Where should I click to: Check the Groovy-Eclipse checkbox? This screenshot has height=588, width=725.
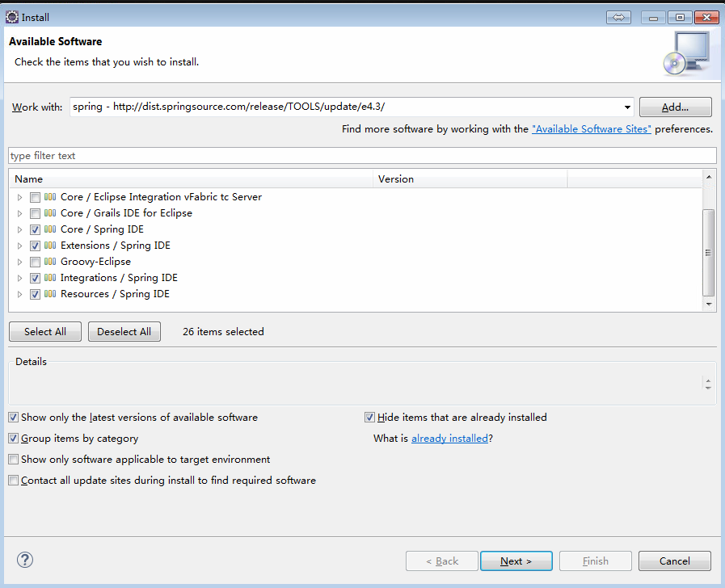tap(35, 262)
